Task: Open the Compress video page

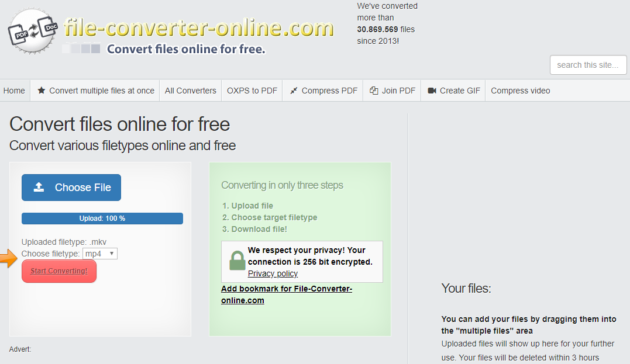Action: (x=520, y=91)
